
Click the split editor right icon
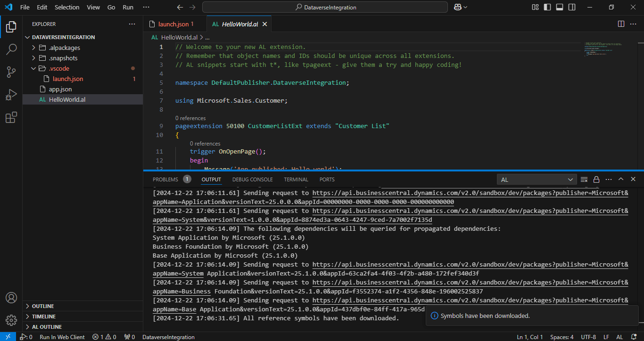(x=621, y=24)
